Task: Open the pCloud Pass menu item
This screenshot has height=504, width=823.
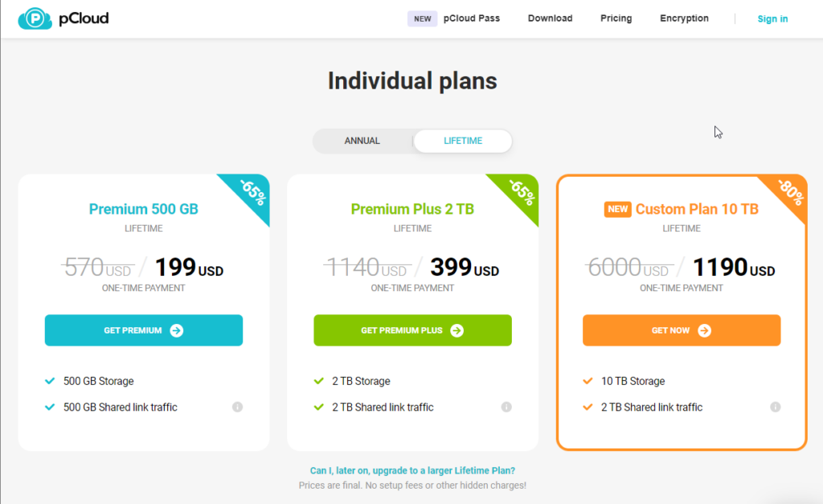Action: pyautogui.click(x=472, y=18)
